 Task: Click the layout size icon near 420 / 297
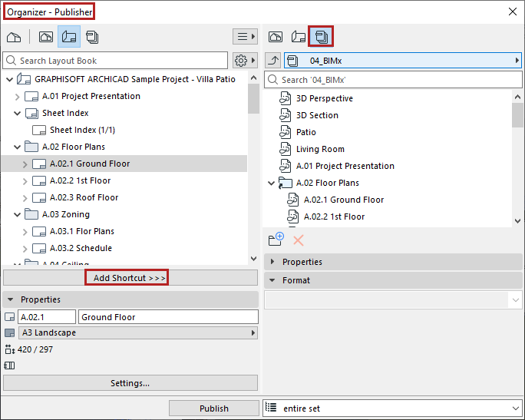coord(10,349)
